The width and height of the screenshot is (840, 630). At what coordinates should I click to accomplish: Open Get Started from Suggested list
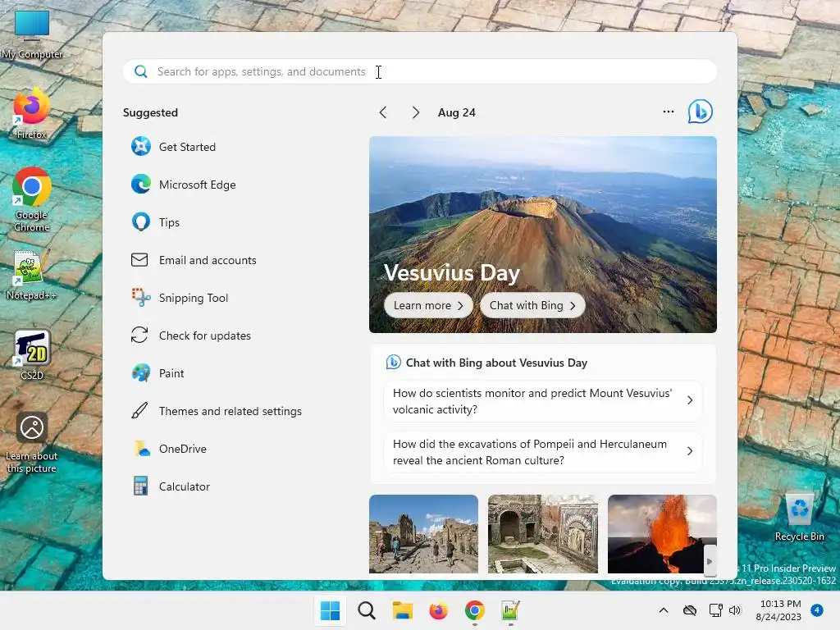174,147
